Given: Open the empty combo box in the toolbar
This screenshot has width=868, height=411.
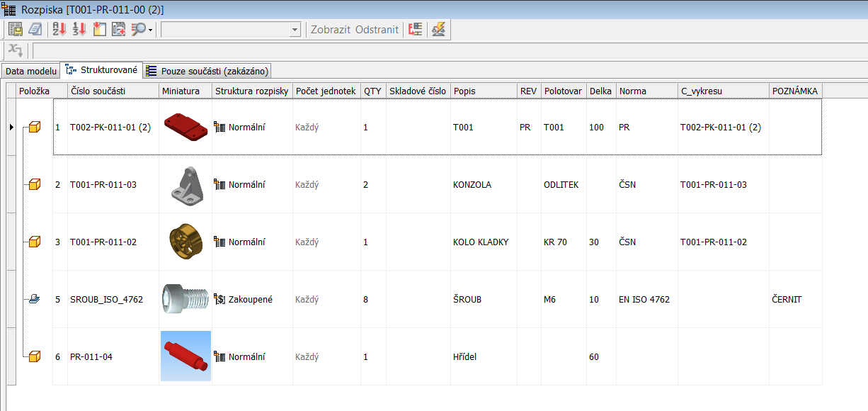Looking at the screenshot, I should coord(231,30).
